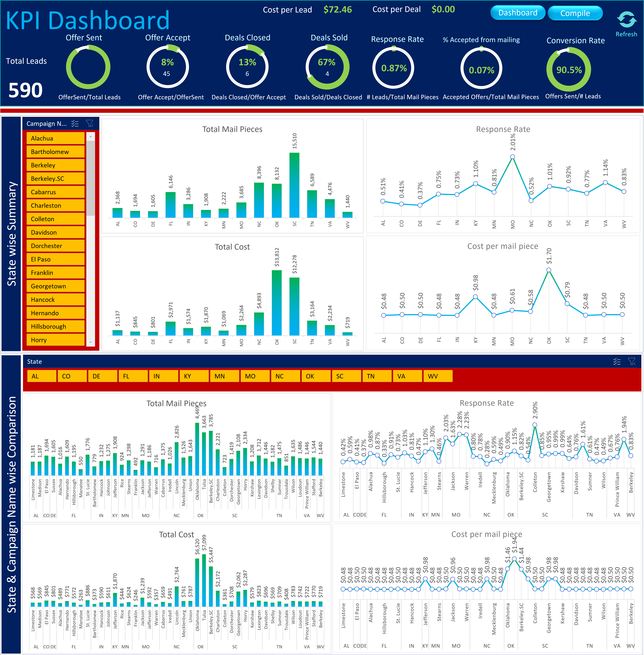Select Bartholomew campaign in slicer
The height and width of the screenshot is (655, 644).
[55, 152]
